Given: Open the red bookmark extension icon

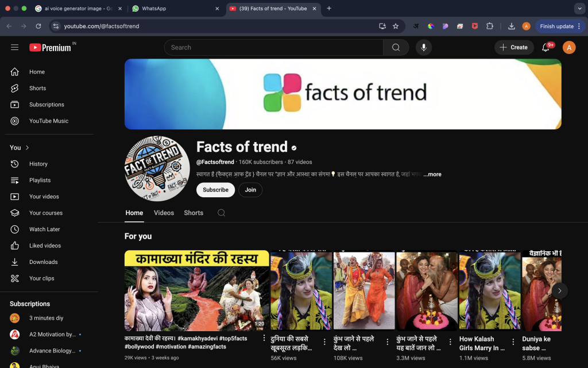Looking at the screenshot, I should 475,26.
